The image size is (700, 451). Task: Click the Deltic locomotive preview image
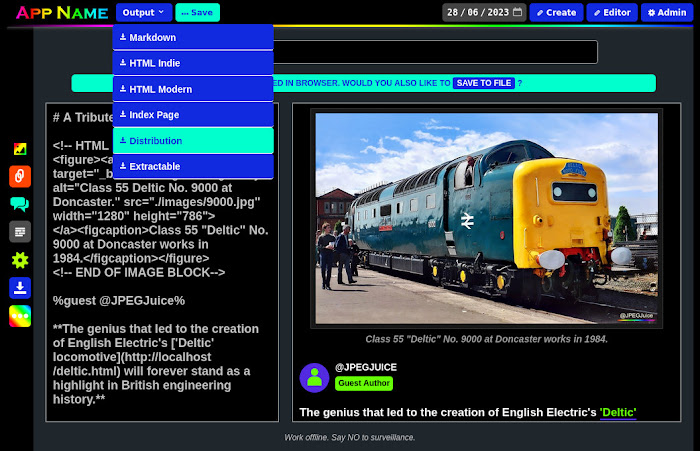(486, 218)
